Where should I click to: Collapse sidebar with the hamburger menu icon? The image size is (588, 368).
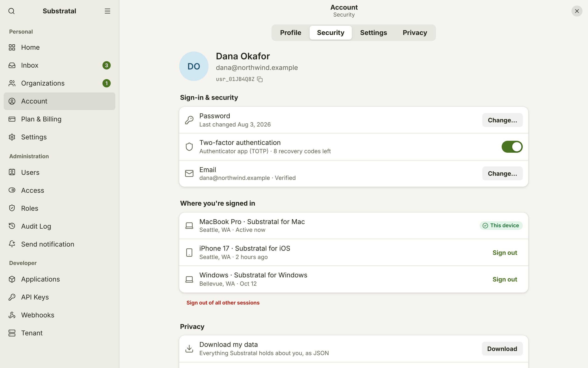[107, 11]
